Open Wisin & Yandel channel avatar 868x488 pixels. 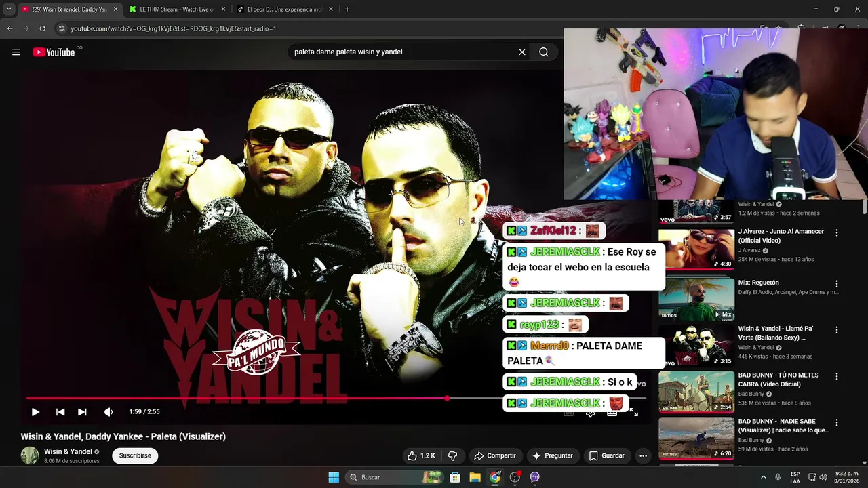click(30, 455)
